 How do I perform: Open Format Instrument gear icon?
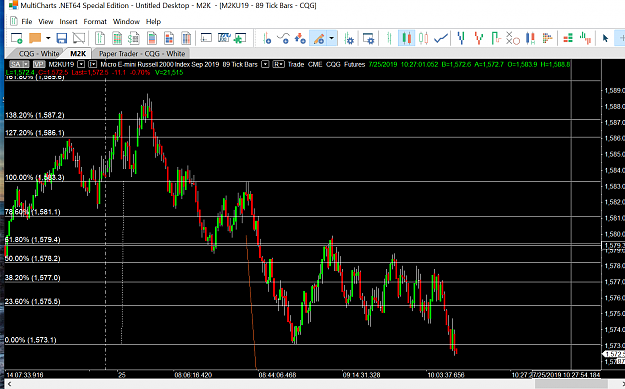(x=349, y=38)
